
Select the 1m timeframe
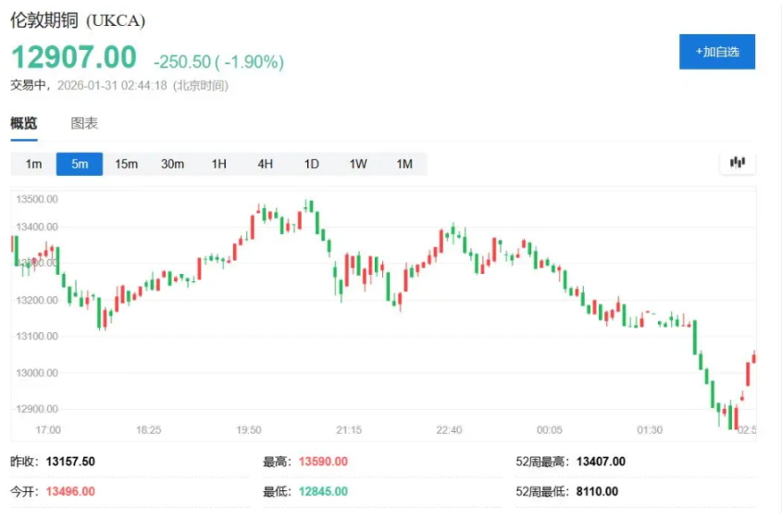33,164
